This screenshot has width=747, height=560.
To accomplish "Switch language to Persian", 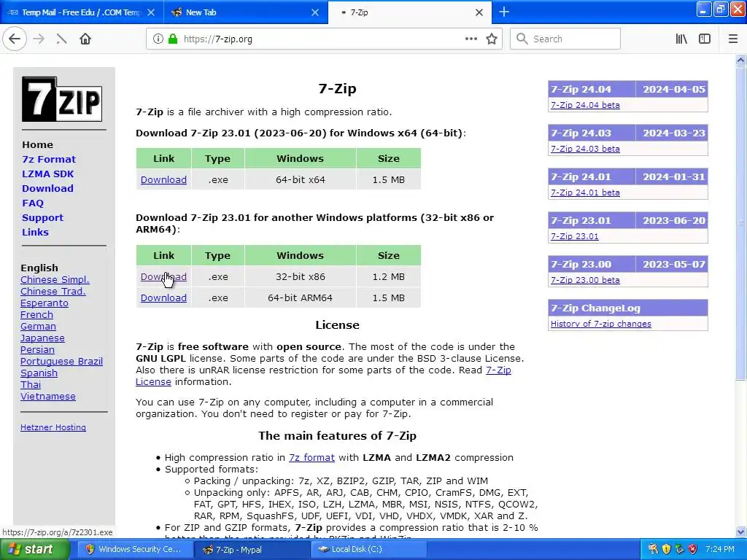I will (37, 350).
